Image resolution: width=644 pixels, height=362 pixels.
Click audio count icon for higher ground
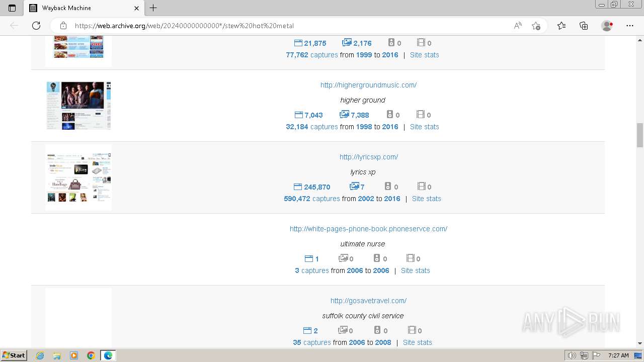(390, 115)
